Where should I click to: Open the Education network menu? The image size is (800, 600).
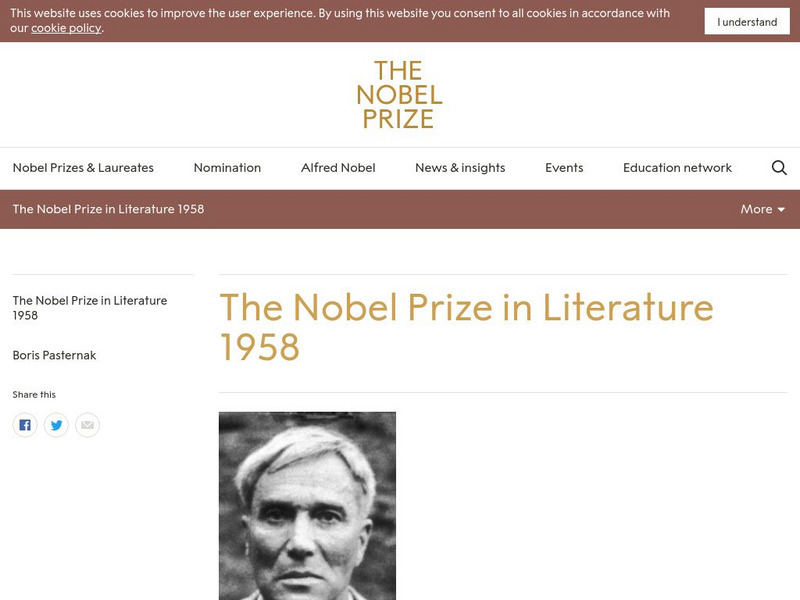pyautogui.click(x=677, y=168)
